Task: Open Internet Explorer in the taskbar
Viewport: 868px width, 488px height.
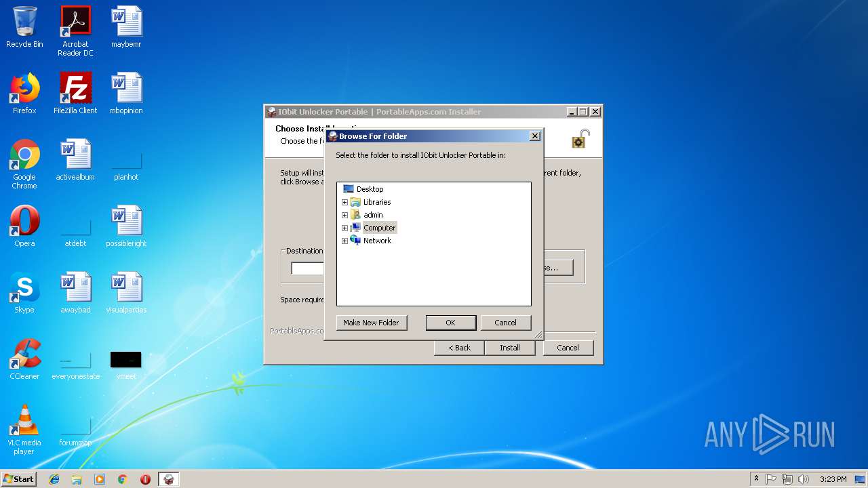Action: point(54,479)
